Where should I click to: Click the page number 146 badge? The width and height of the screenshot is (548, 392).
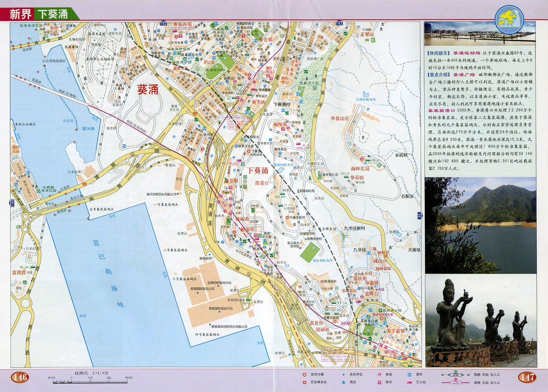tap(20, 377)
